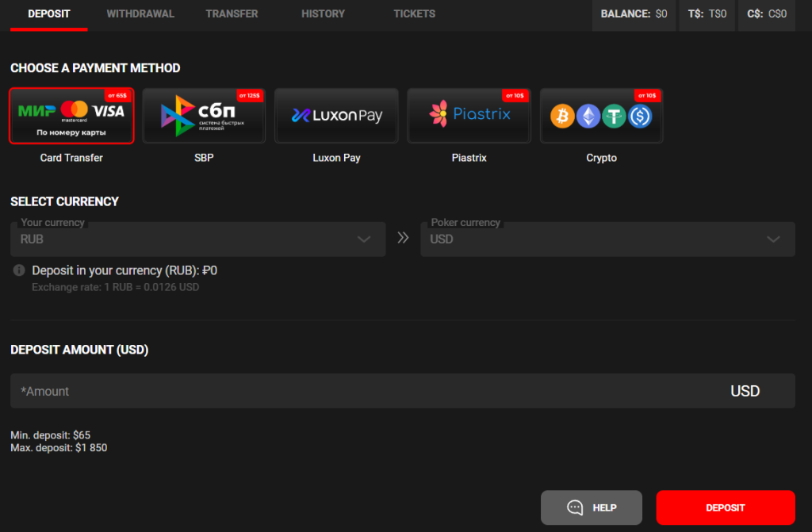Select the Card Transfer payment method
This screenshot has width=812, height=532.
(71, 116)
